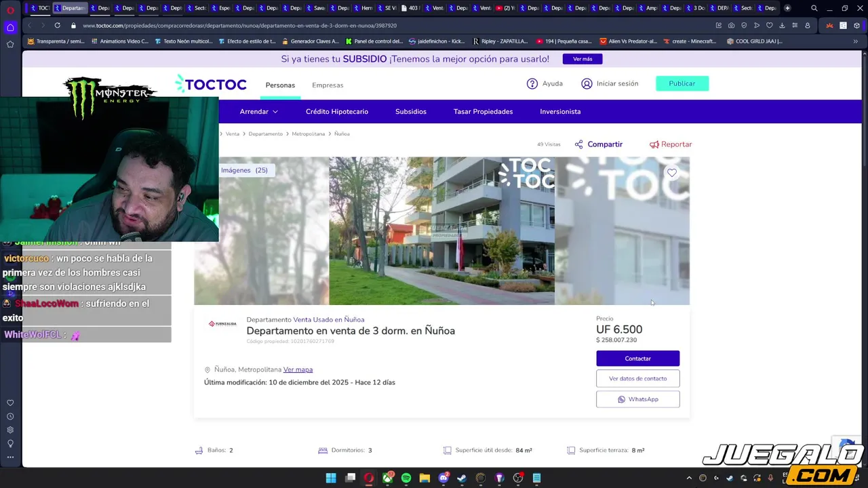This screenshot has width=868, height=488.
Task: Open Steam from the taskbar
Action: coord(462,478)
